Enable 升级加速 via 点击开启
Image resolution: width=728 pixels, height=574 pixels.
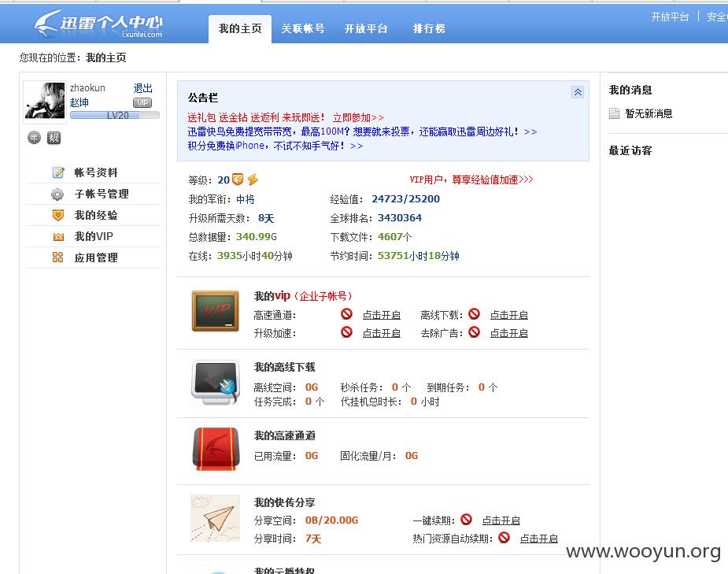point(381,333)
